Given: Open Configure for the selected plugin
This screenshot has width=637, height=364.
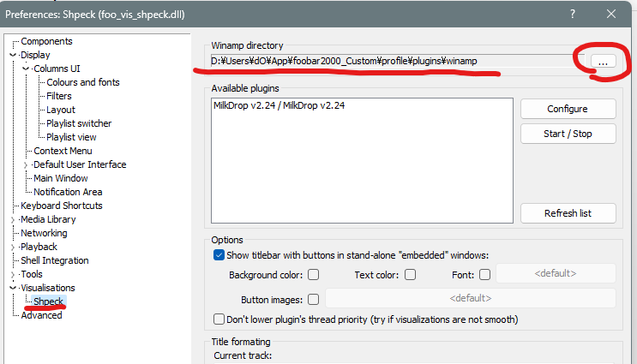Looking at the screenshot, I should [x=568, y=109].
